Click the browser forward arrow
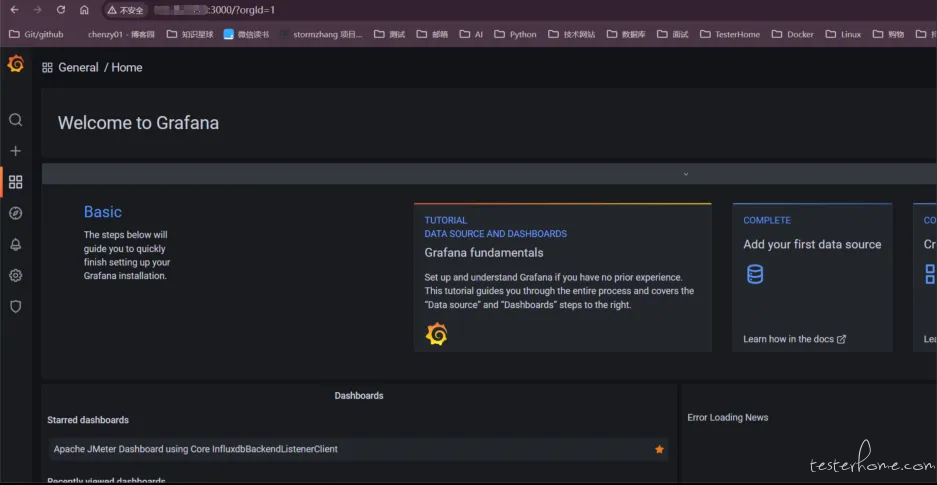Screen dimensions: 937x485 38,10
